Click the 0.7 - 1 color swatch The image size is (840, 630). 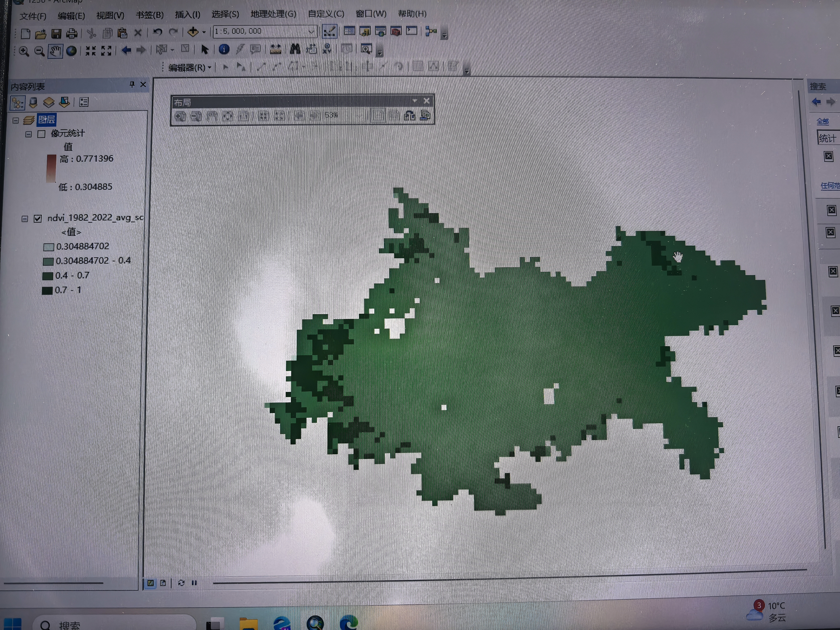(47, 291)
